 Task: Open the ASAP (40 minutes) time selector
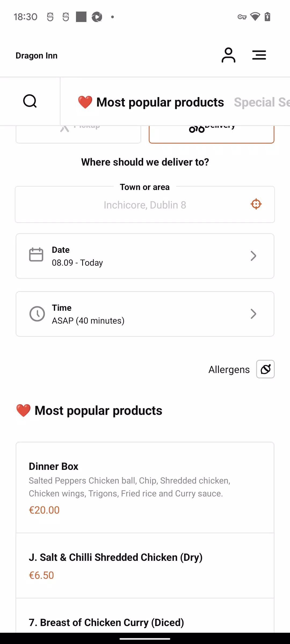(145, 314)
